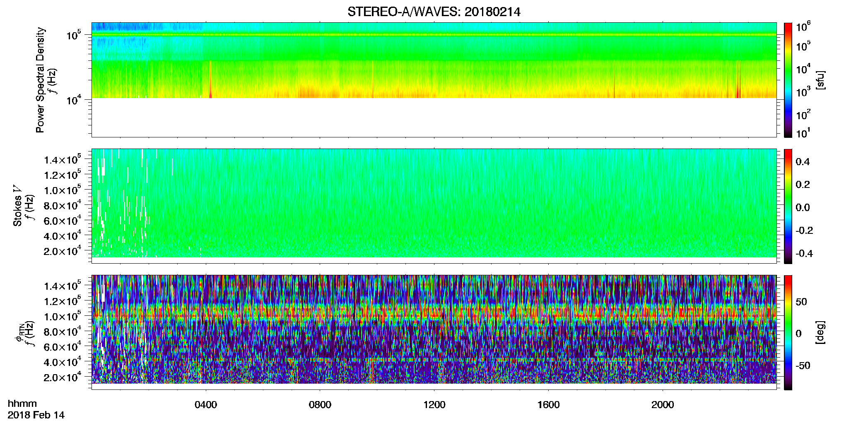Select the 2000 time tick label

point(663,405)
